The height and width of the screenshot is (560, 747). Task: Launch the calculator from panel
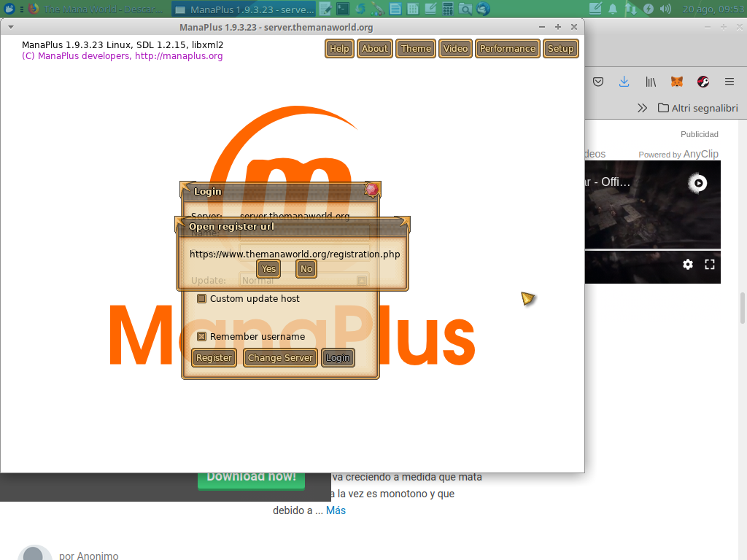pyautogui.click(x=448, y=9)
